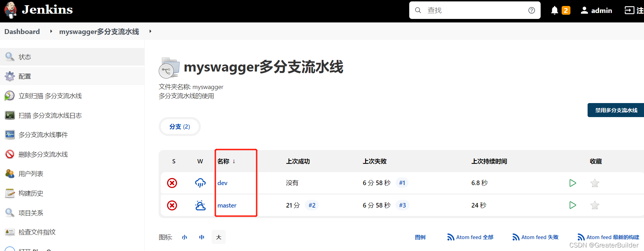Sort the table by the W column

(200, 161)
